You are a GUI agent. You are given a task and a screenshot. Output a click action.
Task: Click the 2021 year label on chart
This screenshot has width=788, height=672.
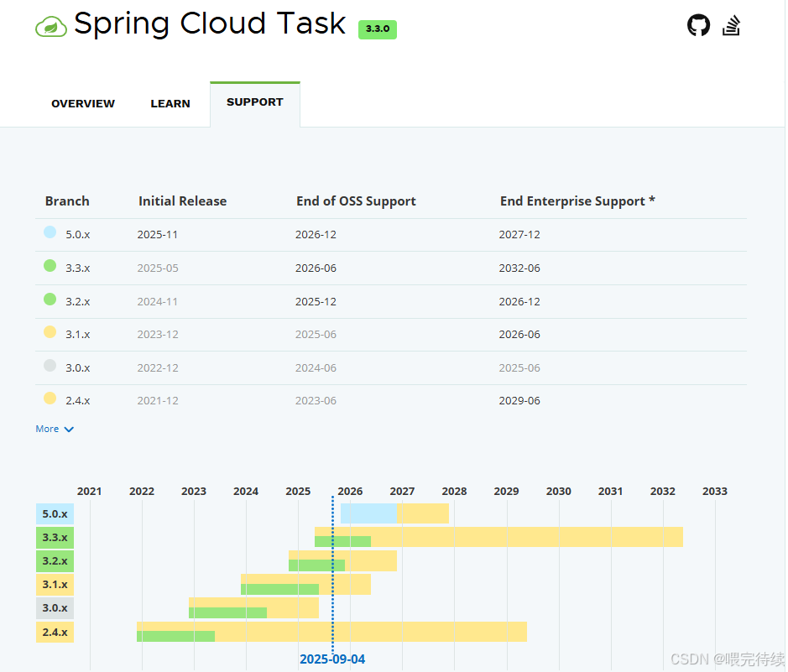90,491
